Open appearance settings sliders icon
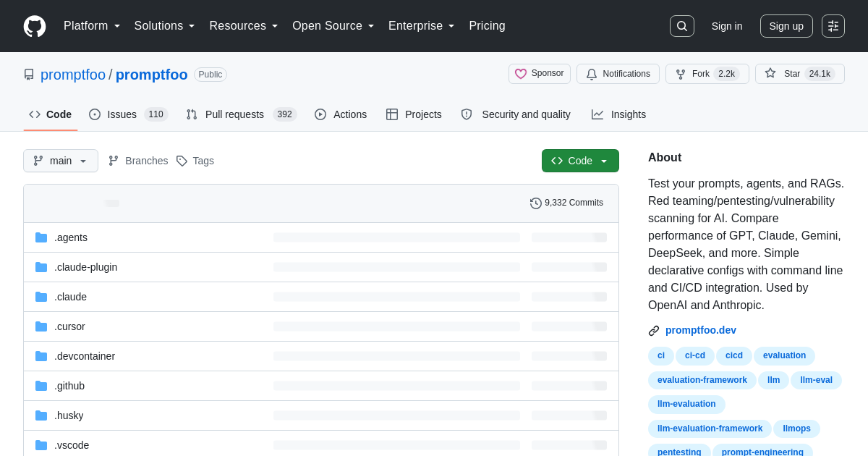The height and width of the screenshot is (456, 868). click(x=833, y=26)
